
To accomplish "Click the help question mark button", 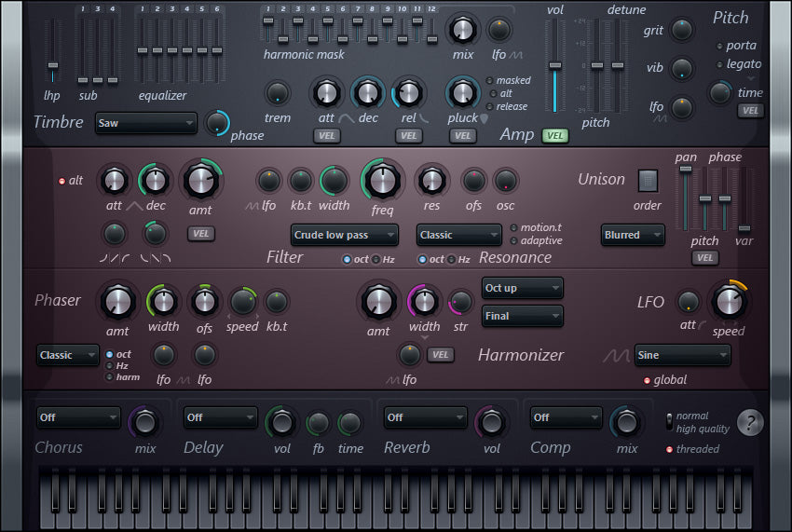I will click(750, 422).
